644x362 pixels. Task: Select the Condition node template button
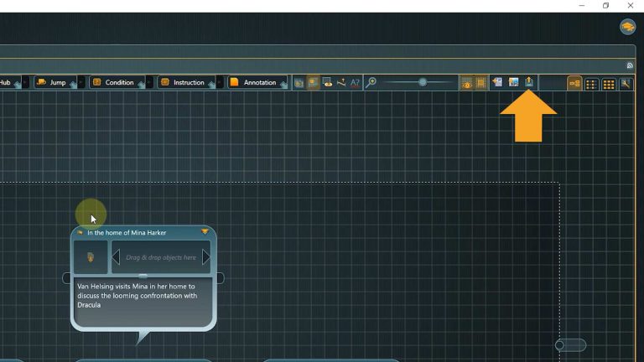(117, 82)
